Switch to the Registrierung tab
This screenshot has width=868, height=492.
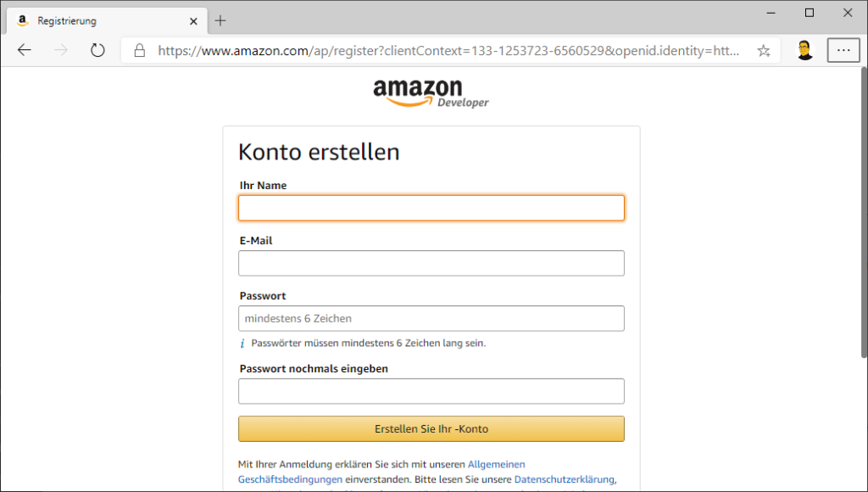click(x=102, y=20)
